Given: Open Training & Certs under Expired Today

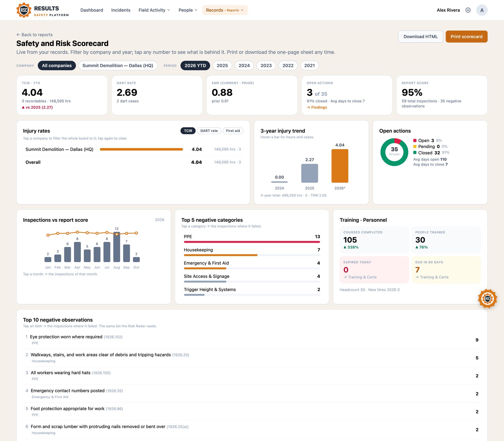Looking at the screenshot, I should (360, 277).
